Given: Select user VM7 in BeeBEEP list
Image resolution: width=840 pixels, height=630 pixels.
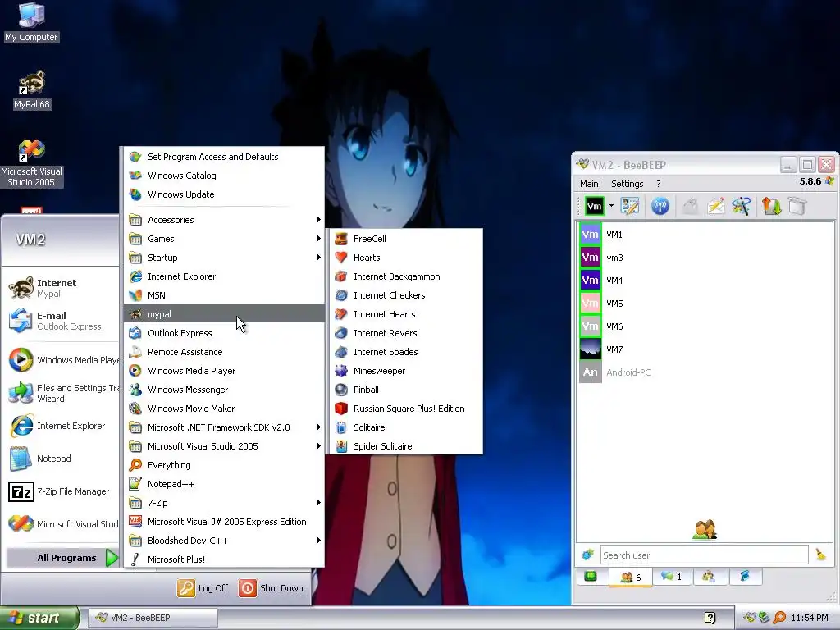Looking at the screenshot, I should click(x=705, y=349).
